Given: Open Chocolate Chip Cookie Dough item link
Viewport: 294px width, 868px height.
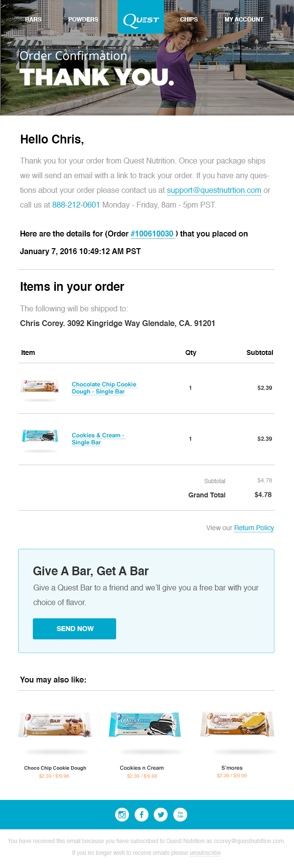Looking at the screenshot, I should (x=104, y=388).
